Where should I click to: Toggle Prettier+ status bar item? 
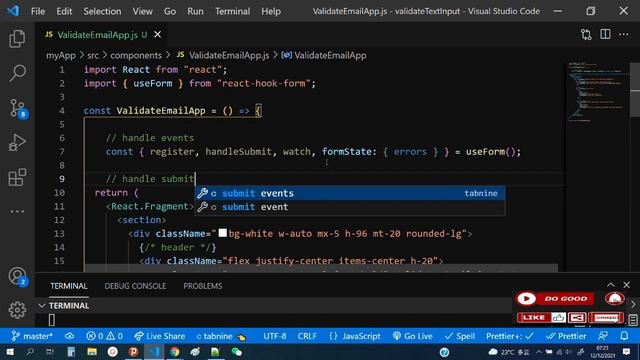tap(510, 336)
